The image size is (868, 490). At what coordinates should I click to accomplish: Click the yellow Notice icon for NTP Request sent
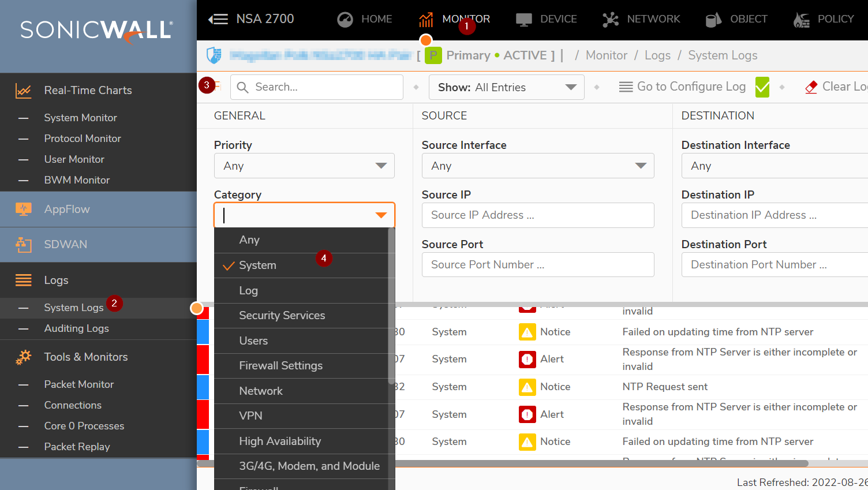point(527,387)
